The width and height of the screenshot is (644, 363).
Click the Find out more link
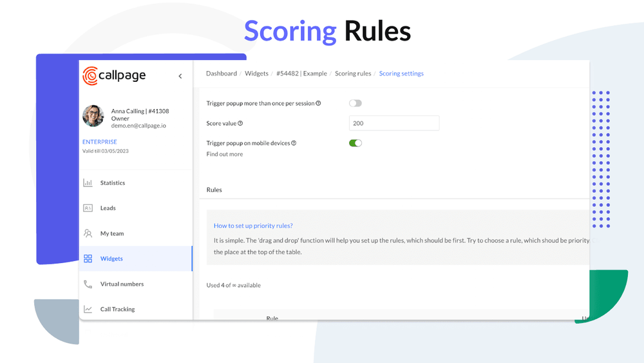pyautogui.click(x=224, y=154)
